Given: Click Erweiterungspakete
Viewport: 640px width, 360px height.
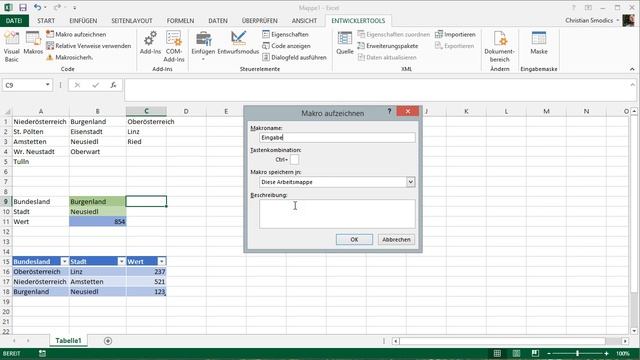Looking at the screenshot, I should [387, 46].
